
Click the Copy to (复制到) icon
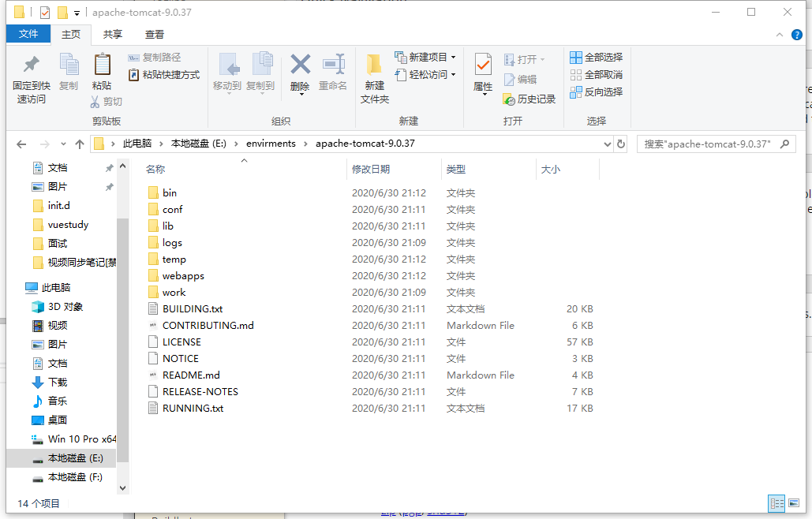[x=262, y=65]
